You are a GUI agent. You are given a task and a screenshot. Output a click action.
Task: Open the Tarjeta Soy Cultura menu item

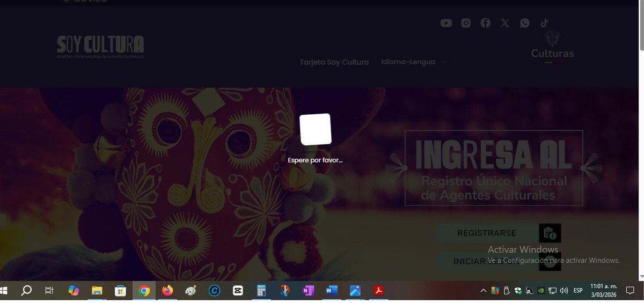click(x=334, y=62)
